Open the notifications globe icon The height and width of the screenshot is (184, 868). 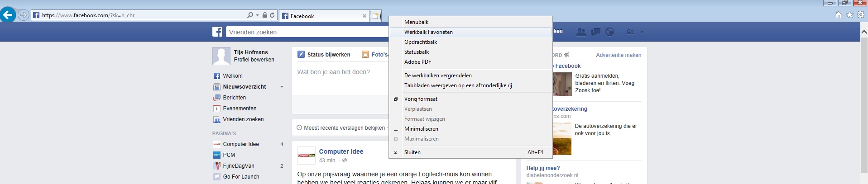pos(610,32)
